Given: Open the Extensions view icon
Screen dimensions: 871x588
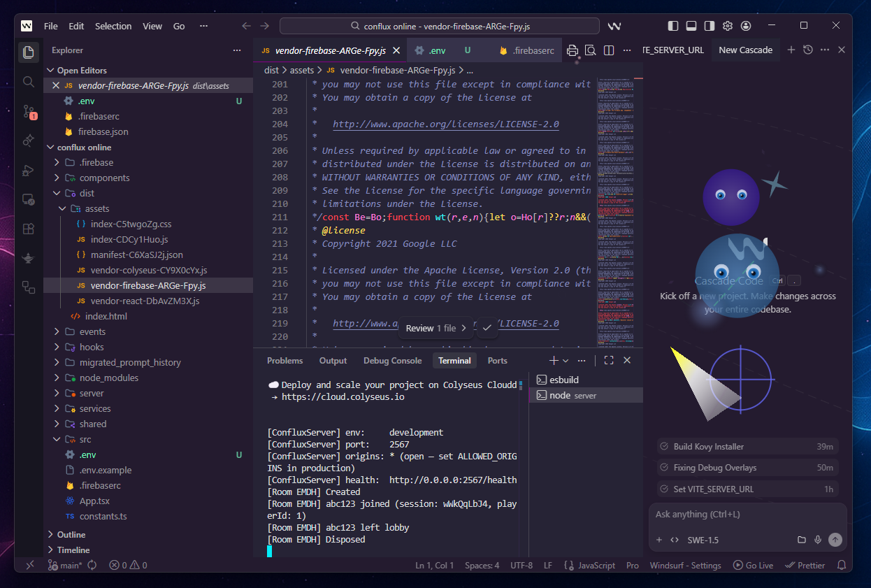Looking at the screenshot, I should pos(29,229).
